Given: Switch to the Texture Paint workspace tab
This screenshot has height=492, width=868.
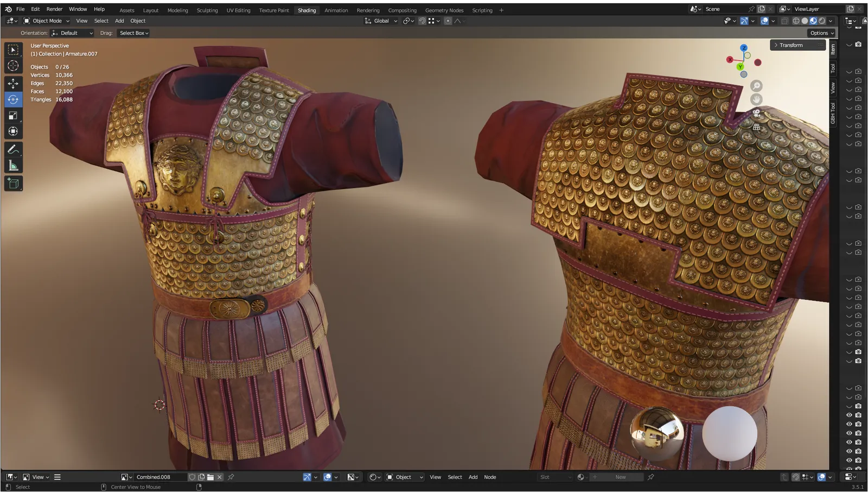Looking at the screenshot, I should tap(274, 10).
